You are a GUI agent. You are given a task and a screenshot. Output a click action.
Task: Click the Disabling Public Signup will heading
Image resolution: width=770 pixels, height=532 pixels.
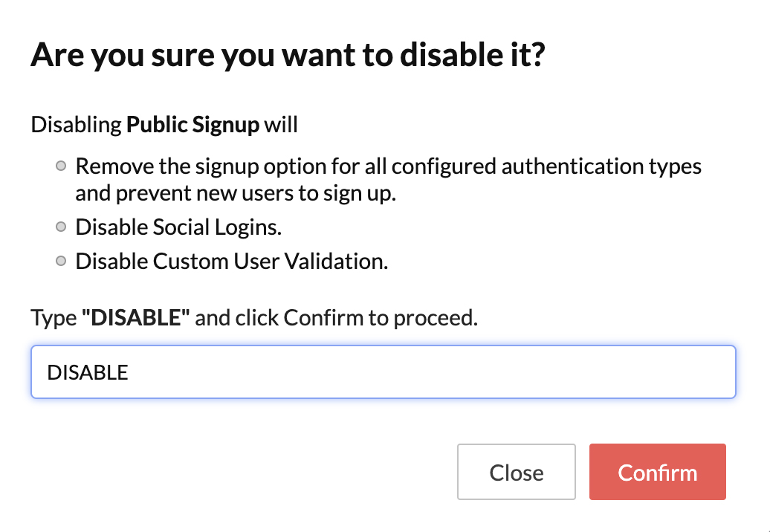(164, 124)
